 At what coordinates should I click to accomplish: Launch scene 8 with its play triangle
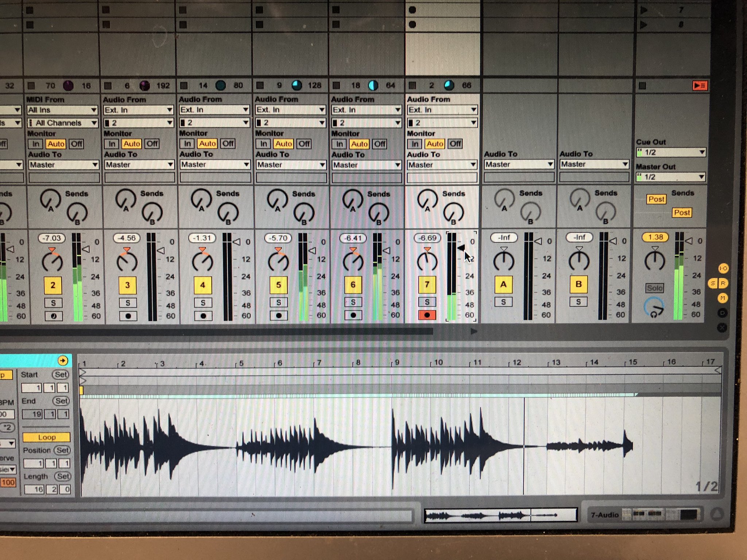[644, 24]
